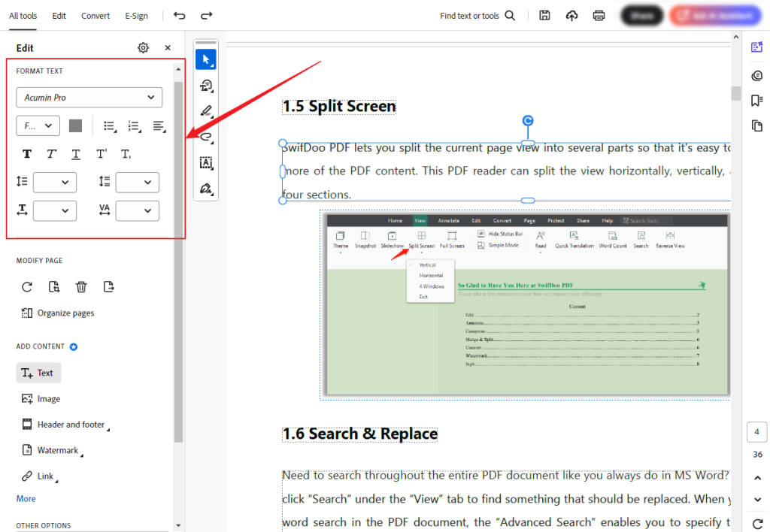Open the Acumin Pro font dropdown
This screenshot has height=532, width=770.
[x=89, y=97]
